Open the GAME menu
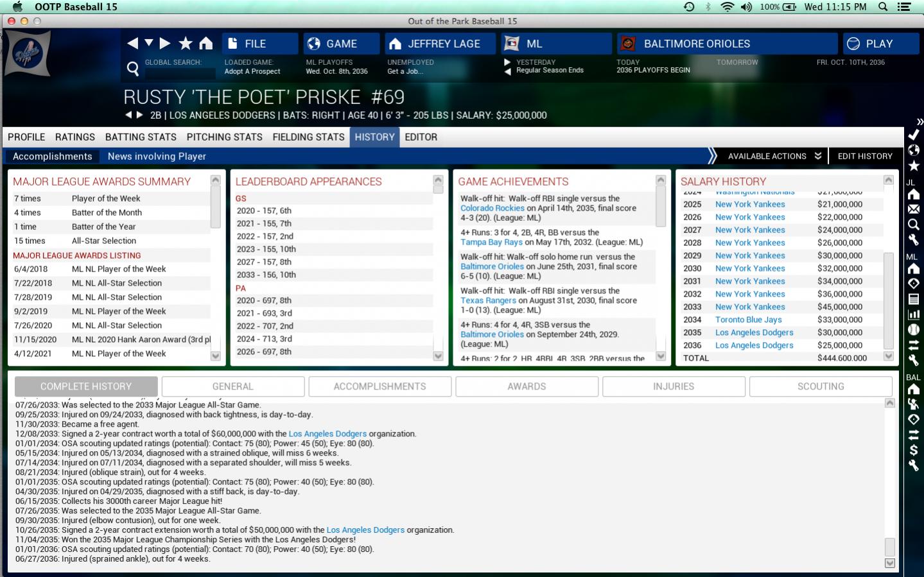This screenshot has width=924, height=577. [x=342, y=44]
